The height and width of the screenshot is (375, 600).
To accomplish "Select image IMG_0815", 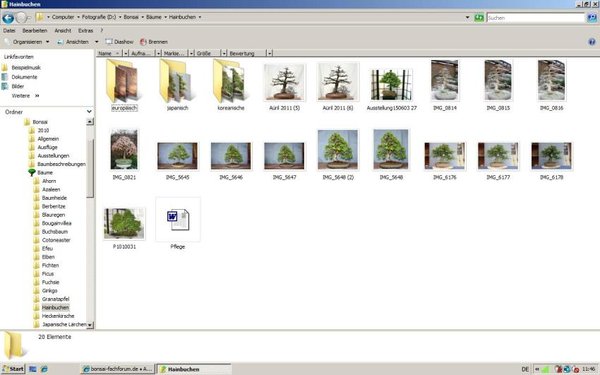I will pyautogui.click(x=498, y=85).
